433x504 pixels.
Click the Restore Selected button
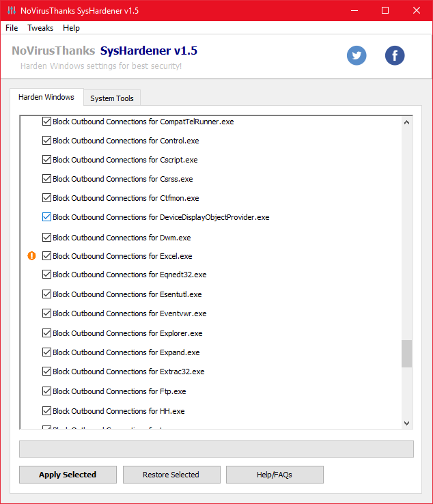pyautogui.click(x=171, y=475)
